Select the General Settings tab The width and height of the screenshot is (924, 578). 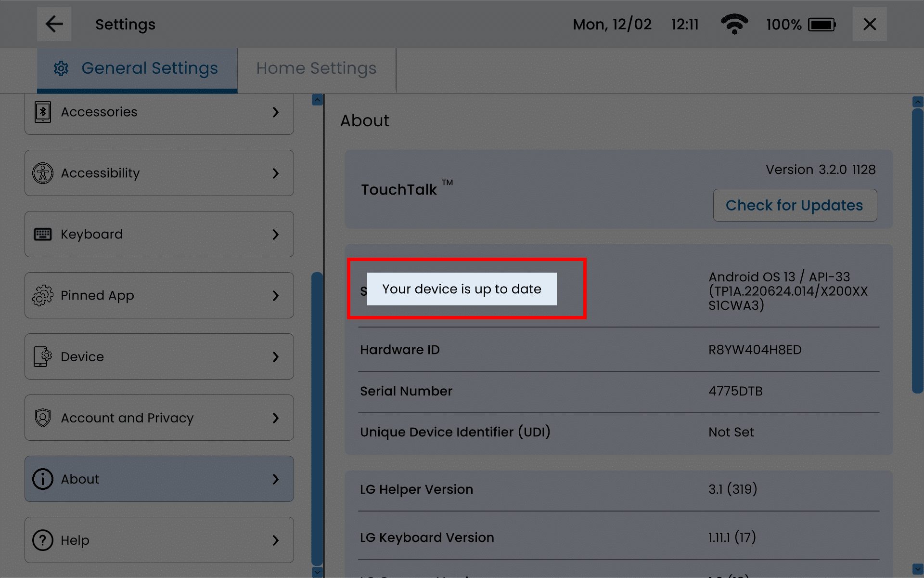137,68
